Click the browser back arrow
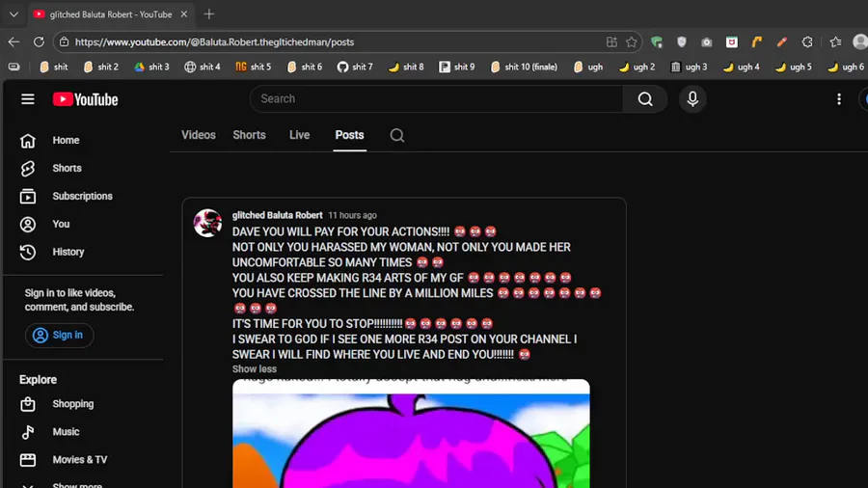The image size is (868, 488). click(x=14, y=42)
